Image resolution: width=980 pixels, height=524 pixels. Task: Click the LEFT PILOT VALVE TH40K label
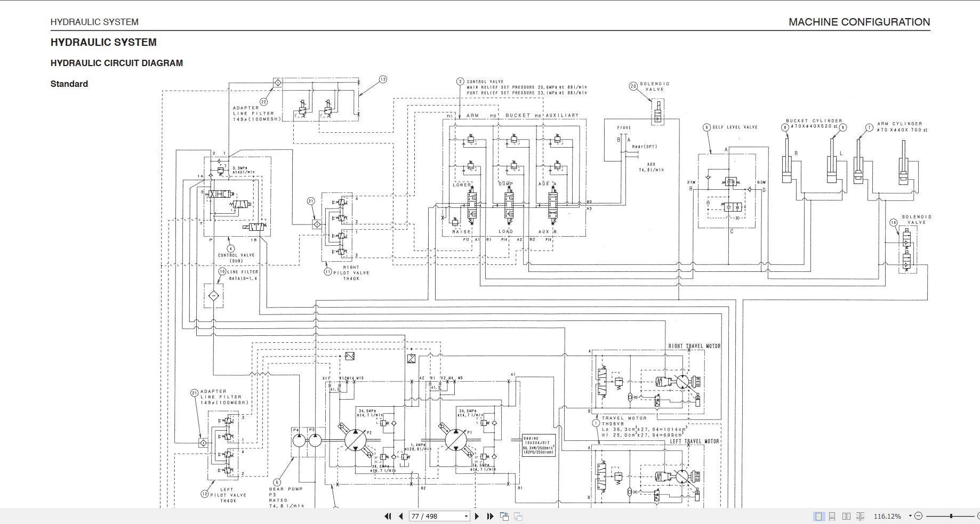pyautogui.click(x=228, y=495)
